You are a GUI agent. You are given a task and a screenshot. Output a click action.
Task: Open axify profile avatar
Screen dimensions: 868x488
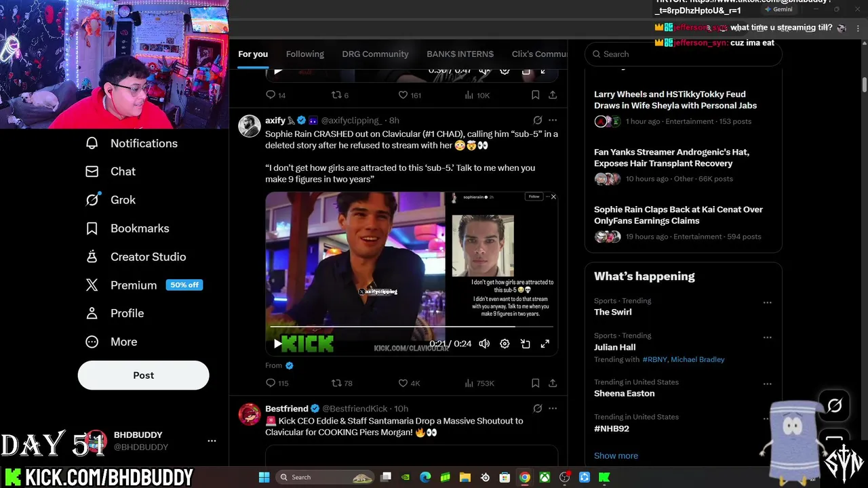(x=250, y=126)
